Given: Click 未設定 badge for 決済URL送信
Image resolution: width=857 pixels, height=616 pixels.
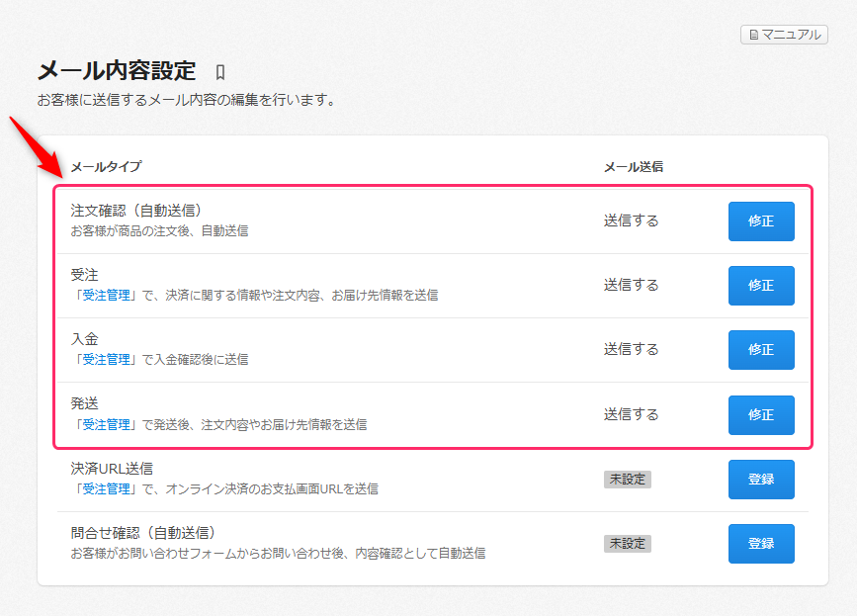Looking at the screenshot, I should (628, 480).
